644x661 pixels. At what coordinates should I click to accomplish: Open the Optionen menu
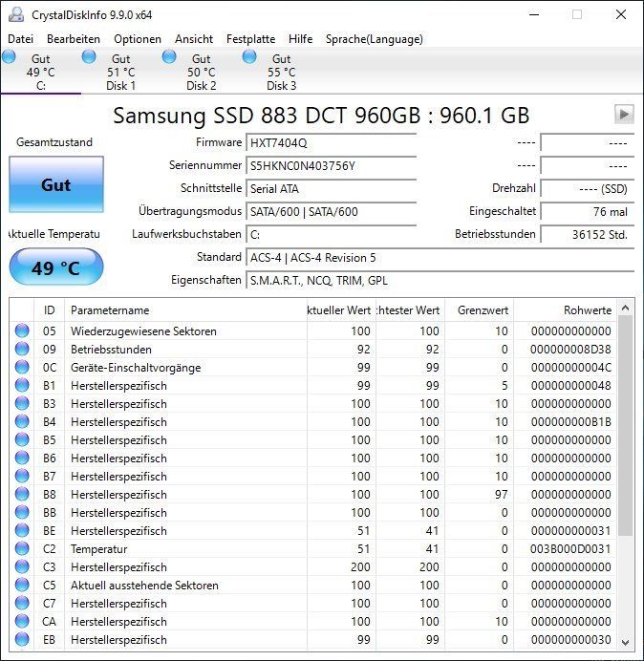pyautogui.click(x=138, y=39)
